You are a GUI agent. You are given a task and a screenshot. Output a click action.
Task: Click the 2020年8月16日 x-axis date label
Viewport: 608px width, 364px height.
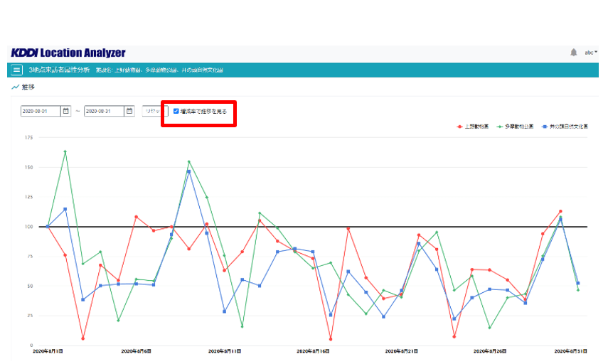(313, 350)
